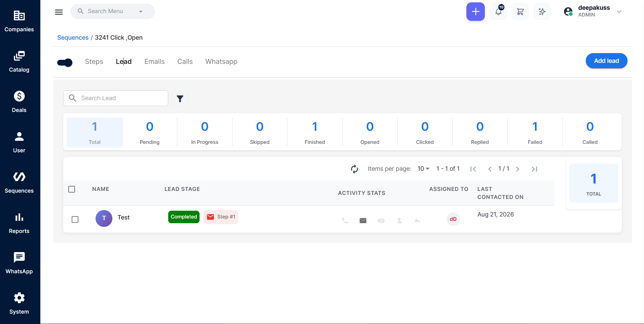Click the NAME column header
The width and height of the screenshot is (644, 324).
click(101, 189)
